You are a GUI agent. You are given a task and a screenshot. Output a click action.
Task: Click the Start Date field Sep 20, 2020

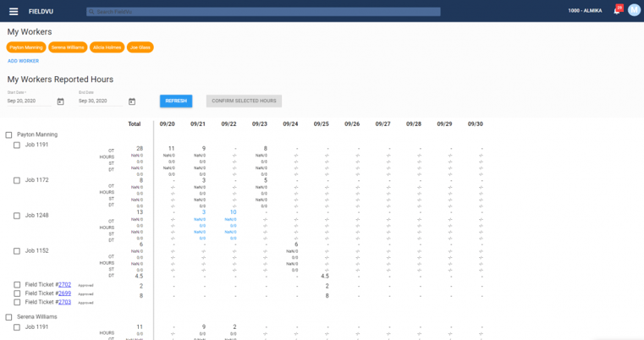29,101
